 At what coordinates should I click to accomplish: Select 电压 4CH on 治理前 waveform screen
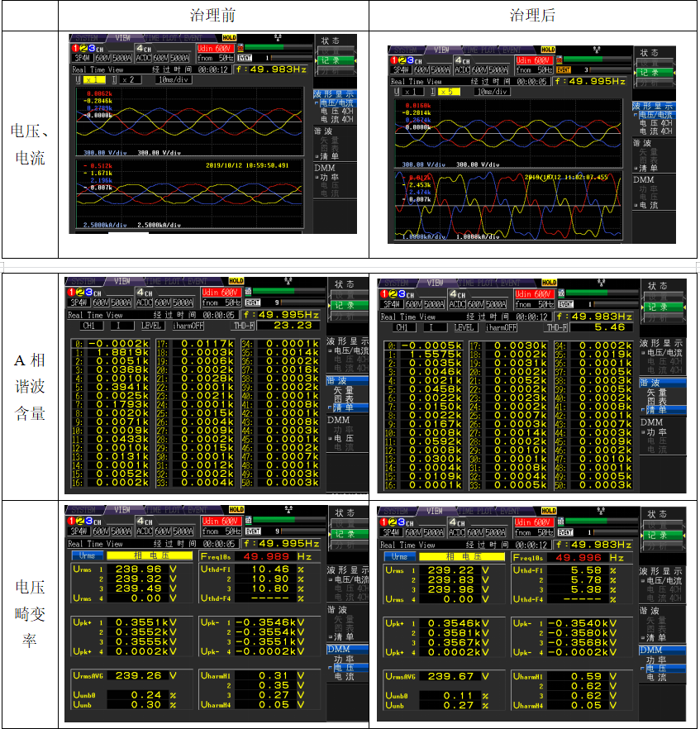tap(337, 112)
